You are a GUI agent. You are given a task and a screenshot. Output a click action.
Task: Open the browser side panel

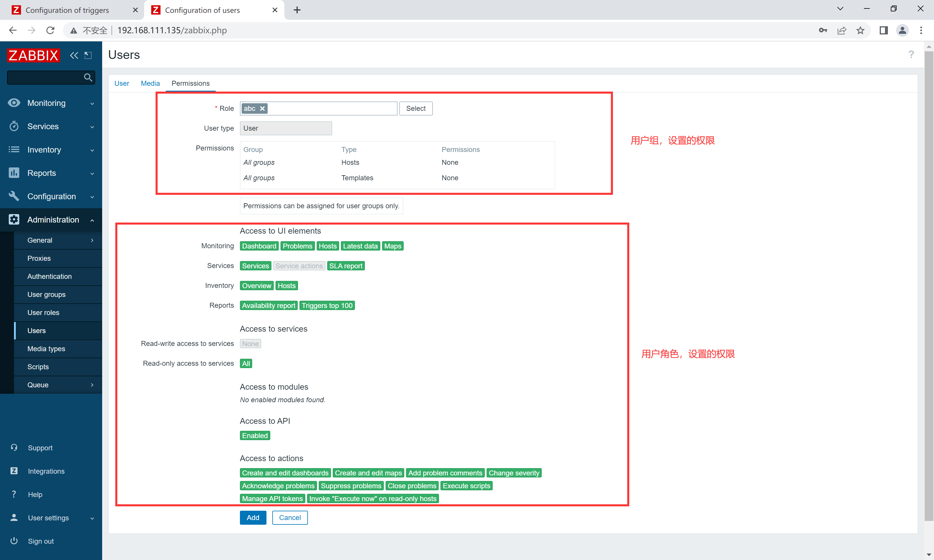[884, 30]
